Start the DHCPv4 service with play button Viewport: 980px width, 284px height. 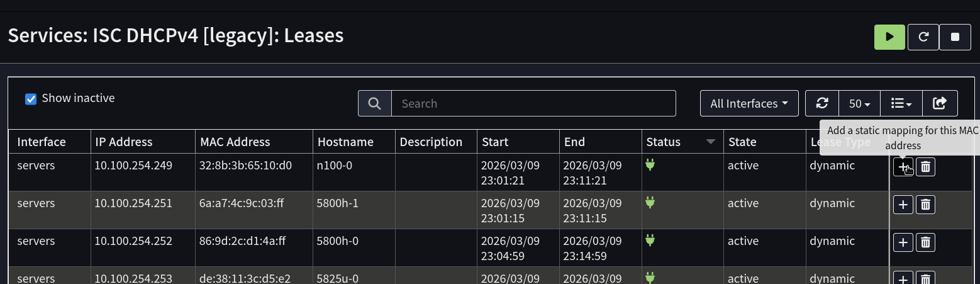[889, 37]
